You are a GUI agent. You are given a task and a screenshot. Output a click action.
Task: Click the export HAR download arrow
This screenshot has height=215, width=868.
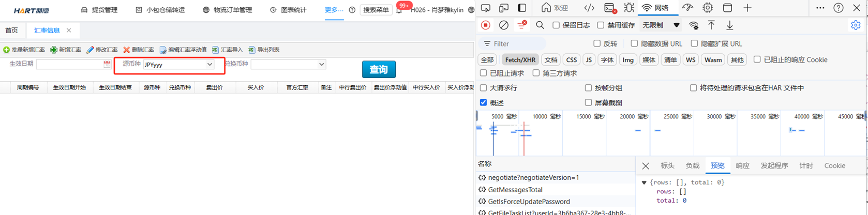pyautogui.click(x=729, y=25)
